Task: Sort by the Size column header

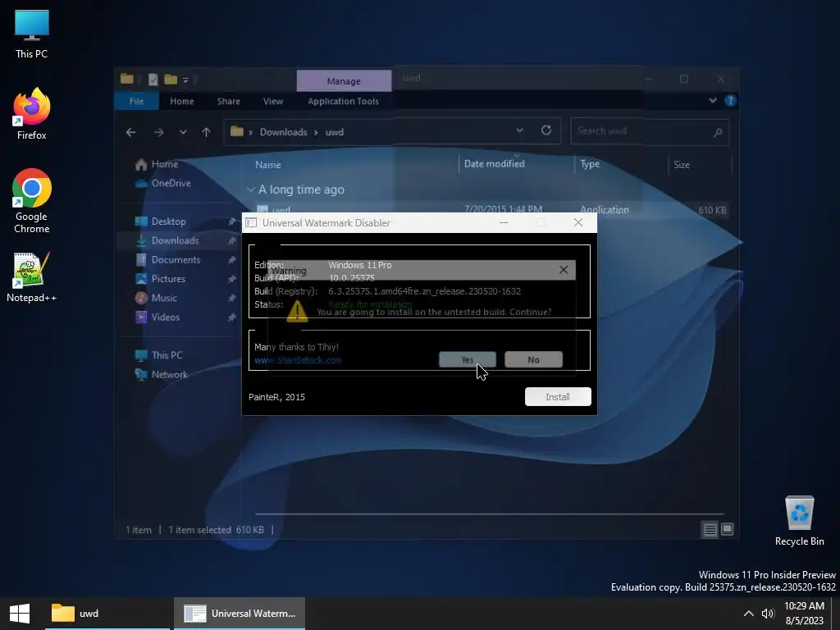Action: pos(682,164)
